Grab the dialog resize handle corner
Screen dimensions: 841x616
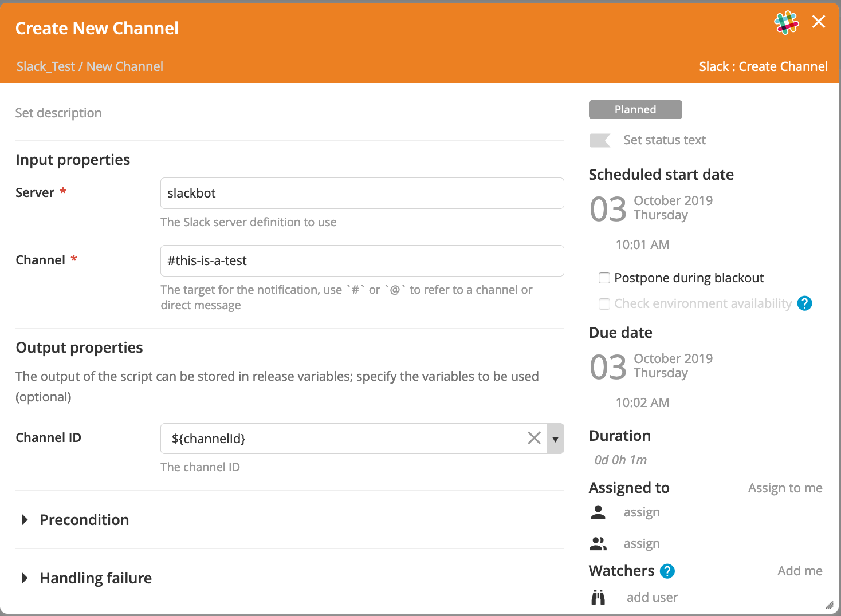point(829,605)
